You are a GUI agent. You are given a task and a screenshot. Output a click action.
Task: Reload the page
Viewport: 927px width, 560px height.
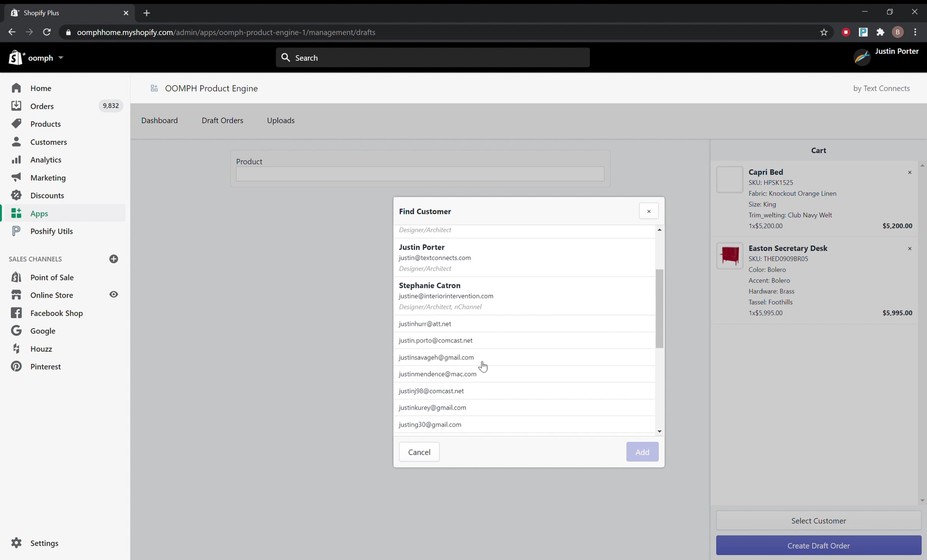(47, 32)
